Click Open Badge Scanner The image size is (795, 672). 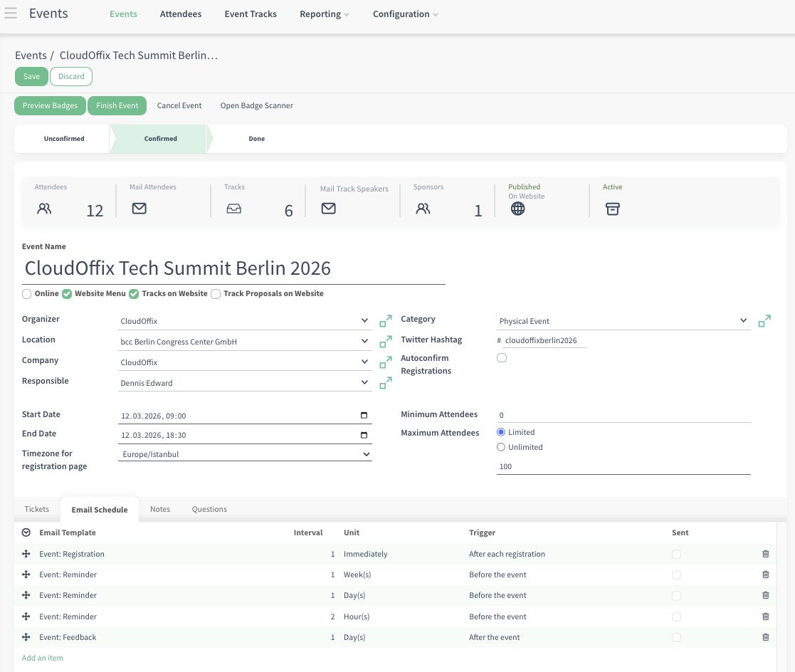[256, 105]
